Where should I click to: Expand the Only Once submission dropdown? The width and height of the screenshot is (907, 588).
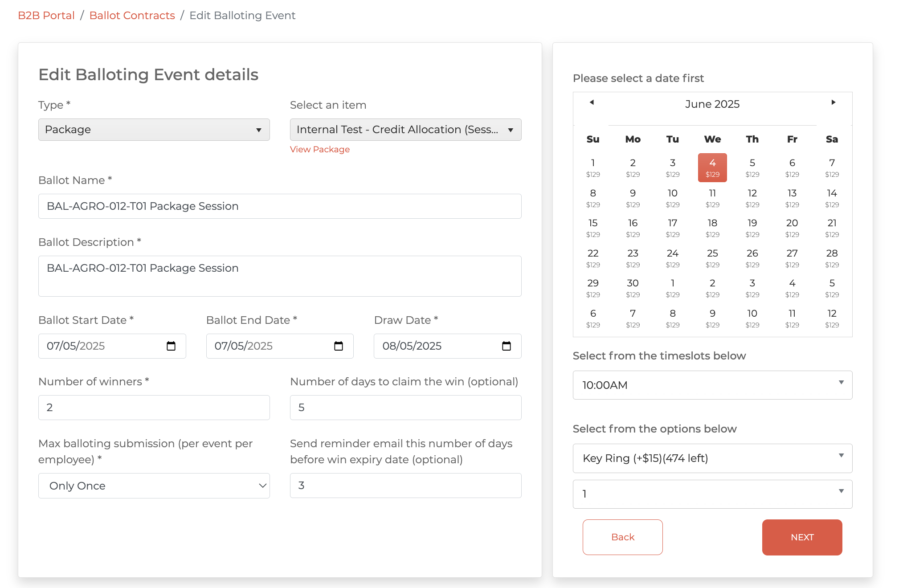(154, 486)
